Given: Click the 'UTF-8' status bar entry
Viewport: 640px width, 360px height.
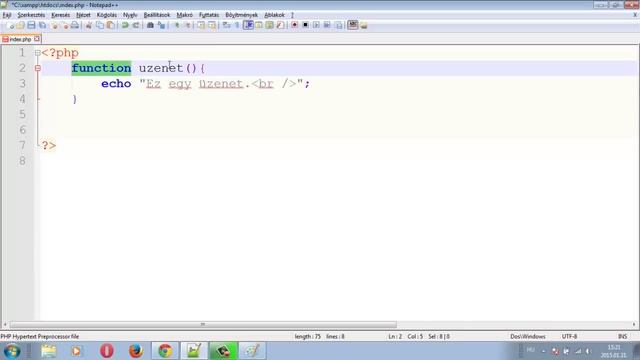Looking at the screenshot, I should (569, 337).
